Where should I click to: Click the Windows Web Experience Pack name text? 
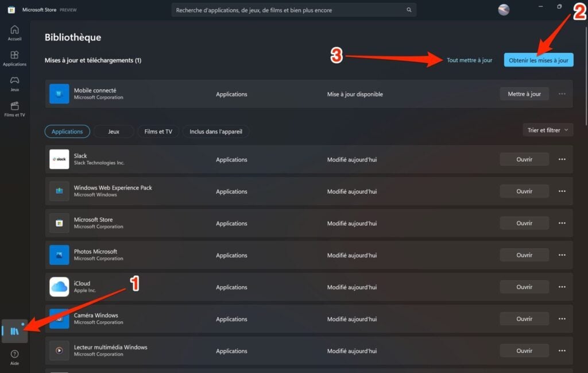pyautogui.click(x=113, y=187)
